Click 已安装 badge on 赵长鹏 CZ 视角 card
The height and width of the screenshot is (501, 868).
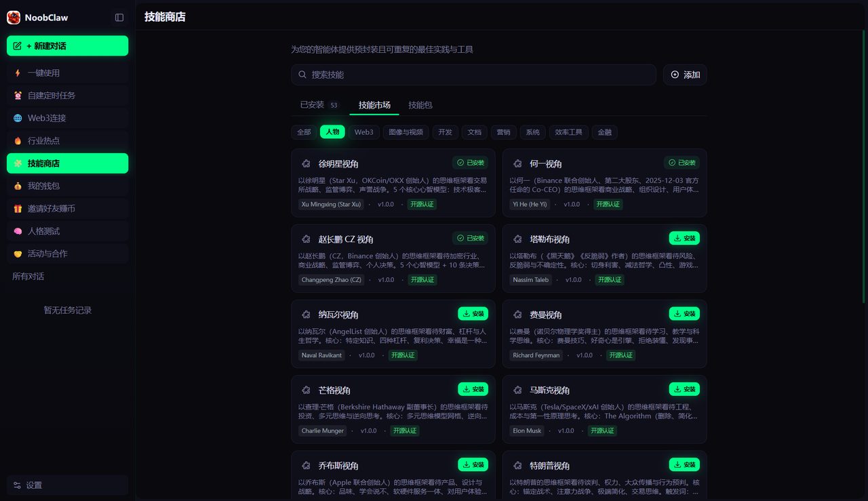(471, 238)
